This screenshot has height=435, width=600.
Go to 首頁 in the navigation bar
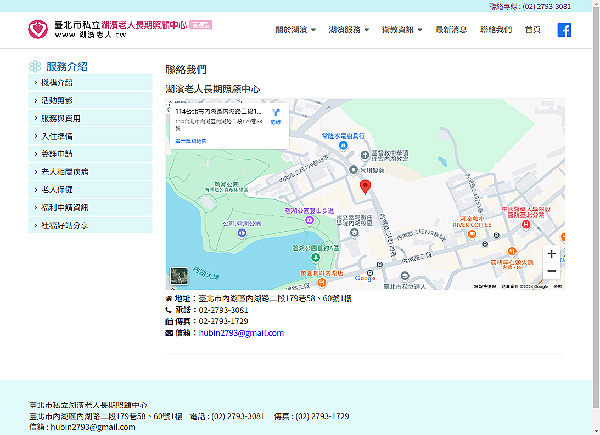(533, 29)
